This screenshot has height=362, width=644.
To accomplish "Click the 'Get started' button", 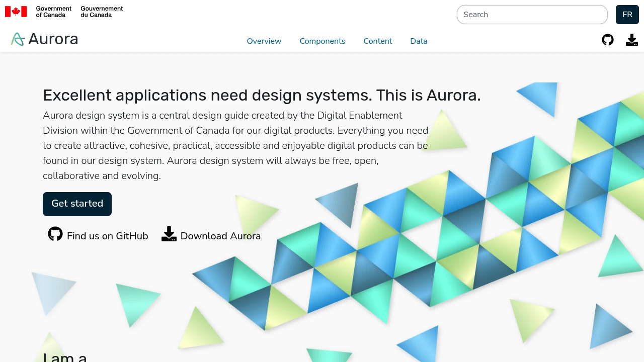I will (77, 204).
